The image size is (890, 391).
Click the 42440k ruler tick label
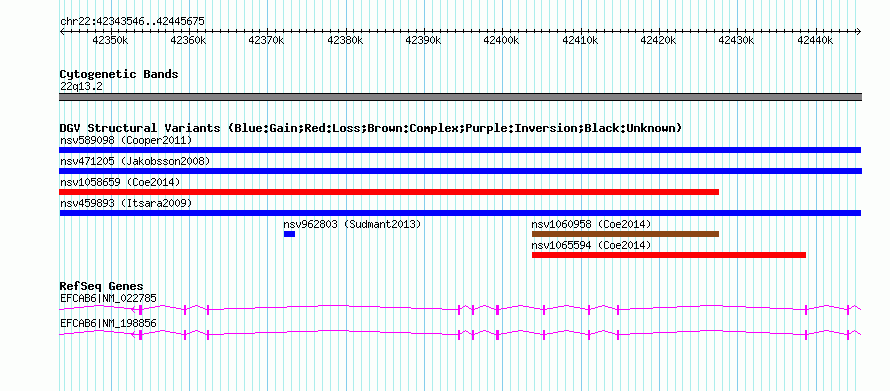(815, 40)
